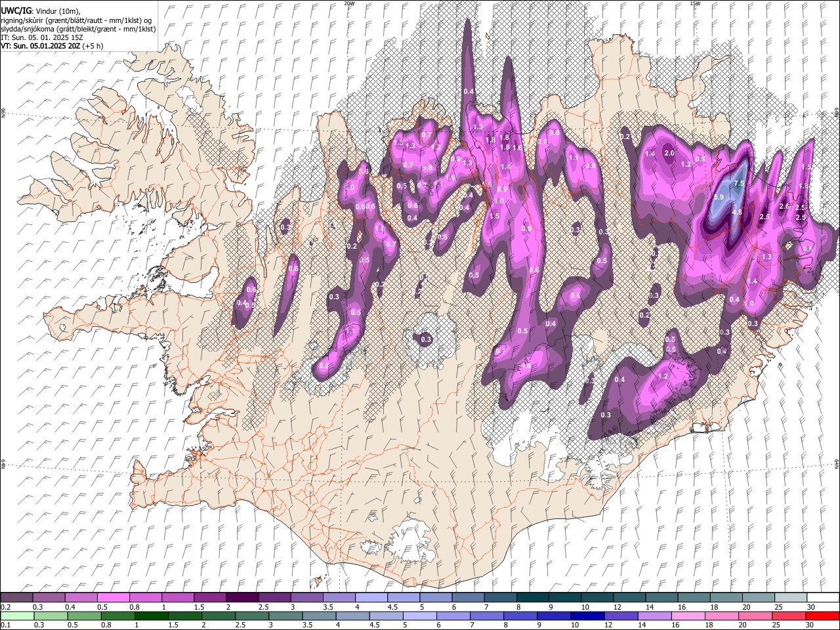Click the lower swatch between 0.5 and 0.8
Image resolution: width=840 pixels, height=630 pixels.
point(84,616)
